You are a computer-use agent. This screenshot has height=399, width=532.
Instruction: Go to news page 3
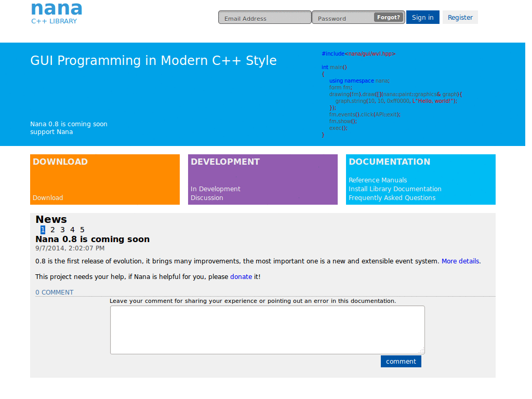click(62, 230)
